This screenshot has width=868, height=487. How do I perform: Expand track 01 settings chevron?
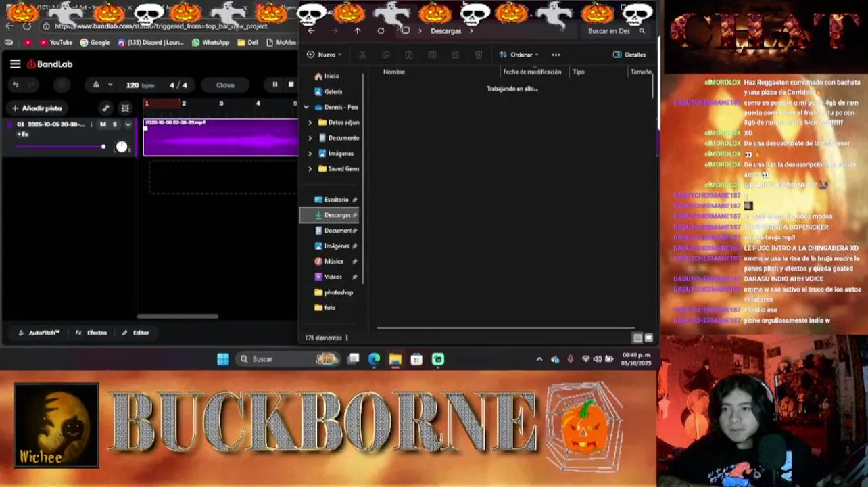(x=127, y=124)
